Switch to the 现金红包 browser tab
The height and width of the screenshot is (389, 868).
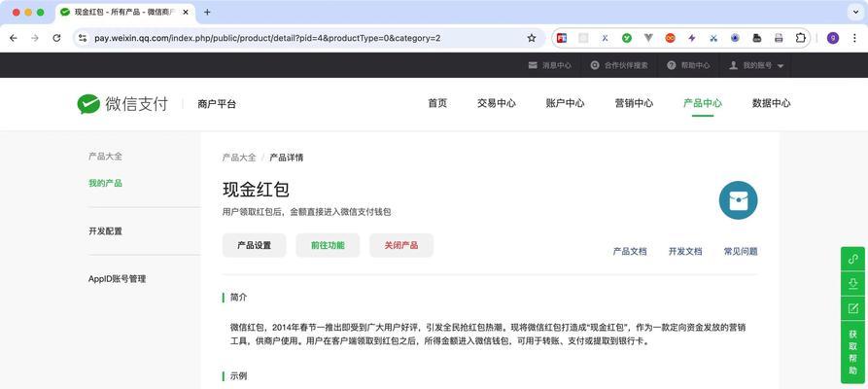pos(125,13)
